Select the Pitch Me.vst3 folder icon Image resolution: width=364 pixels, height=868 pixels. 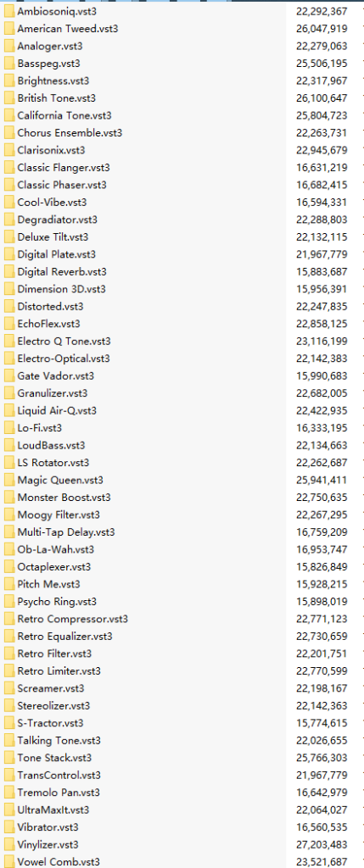(8, 584)
